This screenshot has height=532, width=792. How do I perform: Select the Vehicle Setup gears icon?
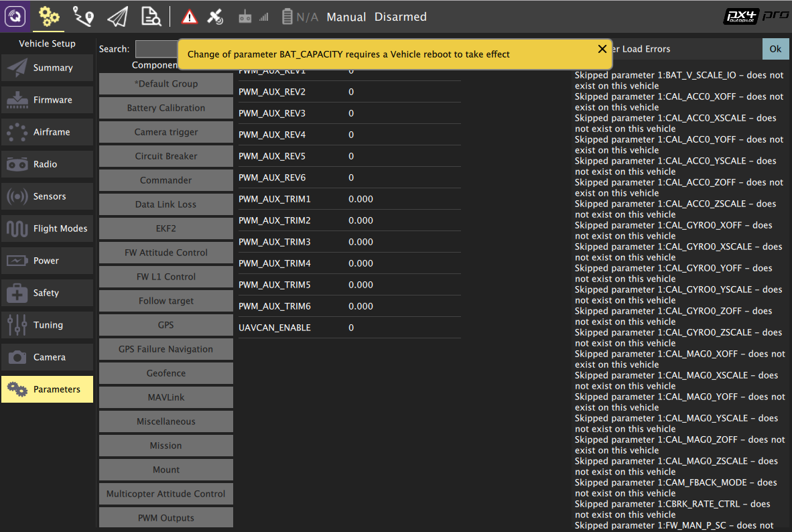tap(48, 17)
